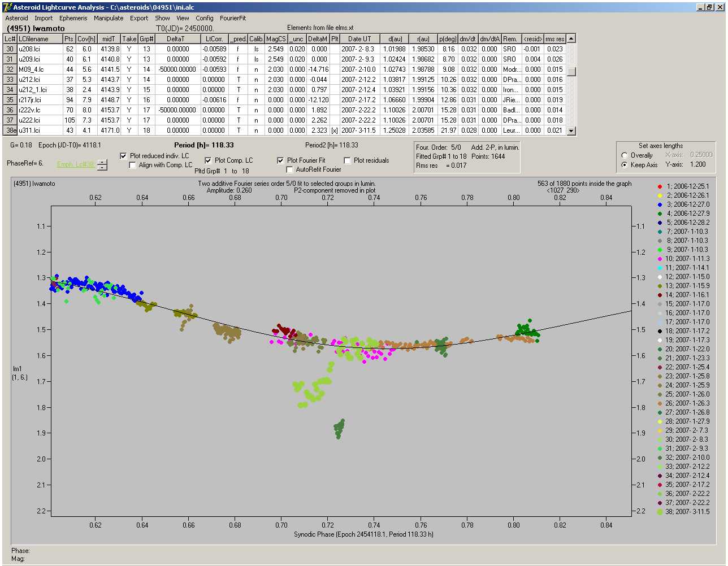Open the Export menu
Image resolution: width=728 pixels, height=566 pixels.
139,18
